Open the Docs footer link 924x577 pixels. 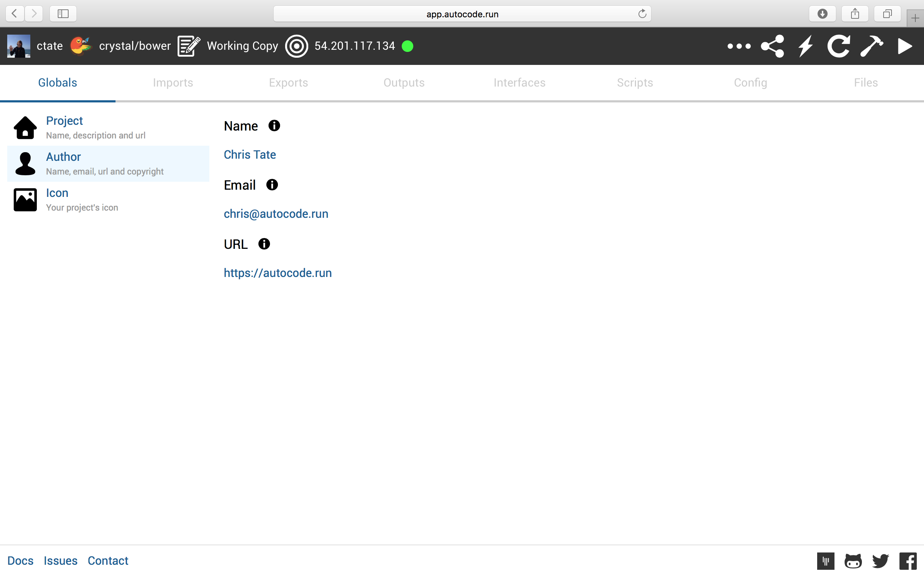(20, 560)
